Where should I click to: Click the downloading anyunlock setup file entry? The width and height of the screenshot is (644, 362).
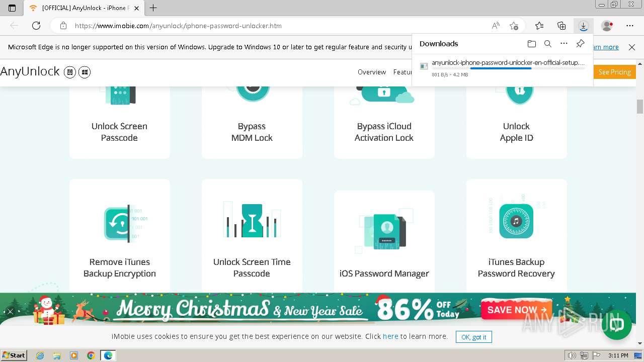point(502,68)
